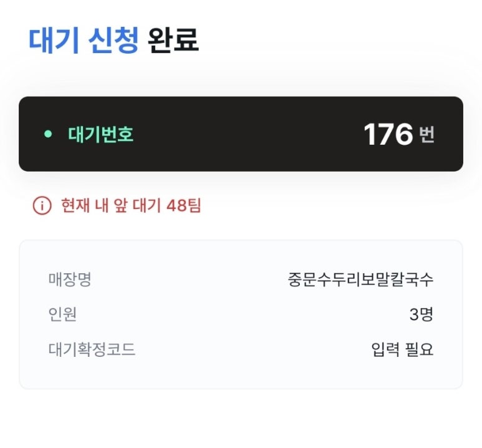Select the 인원 label
The height and width of the screenshot is (448, 482).
tap(62, 314)
